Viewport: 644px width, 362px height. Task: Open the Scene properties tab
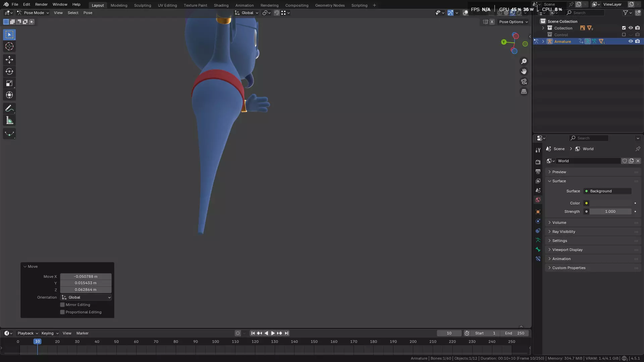point(538,190)
